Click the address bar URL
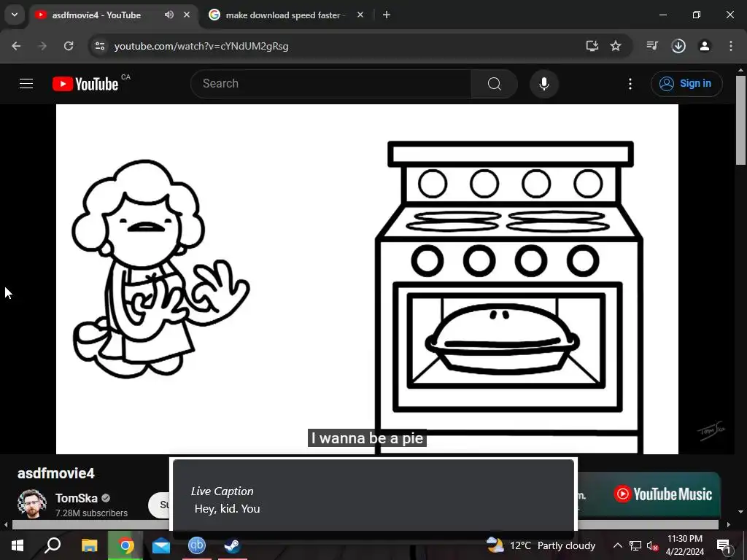 click(201, 46)
